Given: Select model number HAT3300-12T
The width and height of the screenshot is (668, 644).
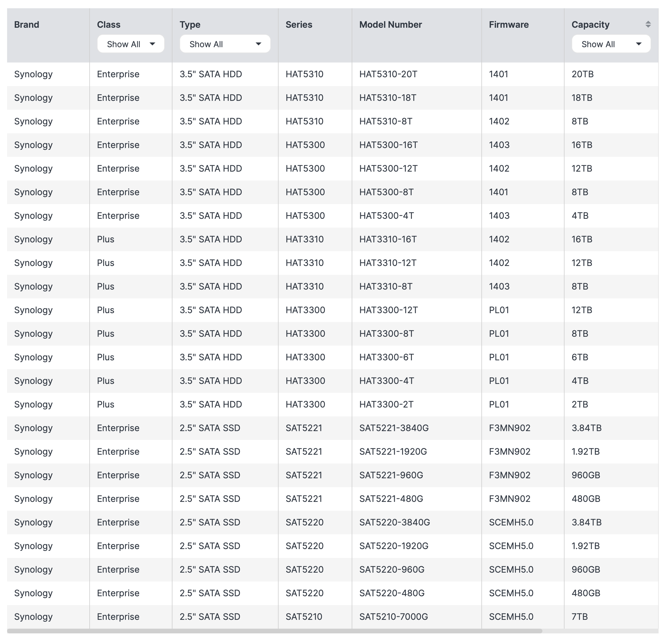Looking at the screenshot, I should coord(388,310).
